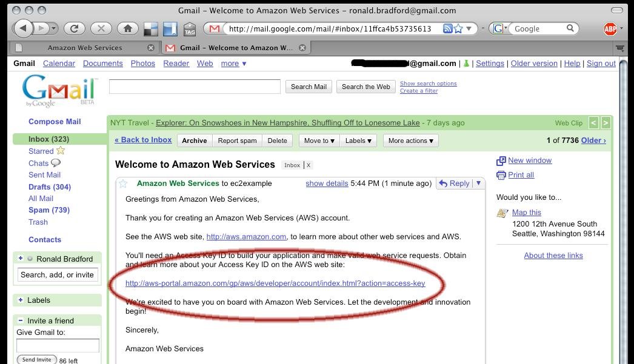This screenshot has height=364, width=634.
Task: Reload the page with the refresh icon
Action: point(75,28)
